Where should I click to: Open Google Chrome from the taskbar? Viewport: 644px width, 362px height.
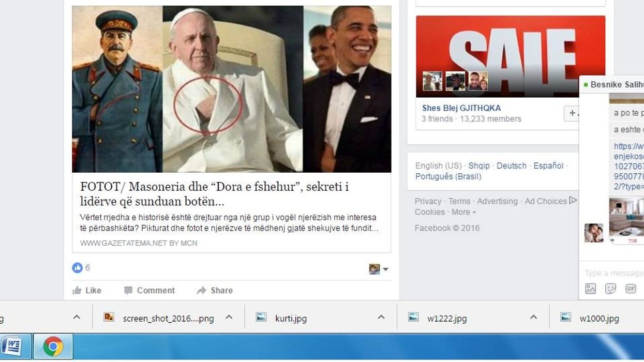[53, 346]
